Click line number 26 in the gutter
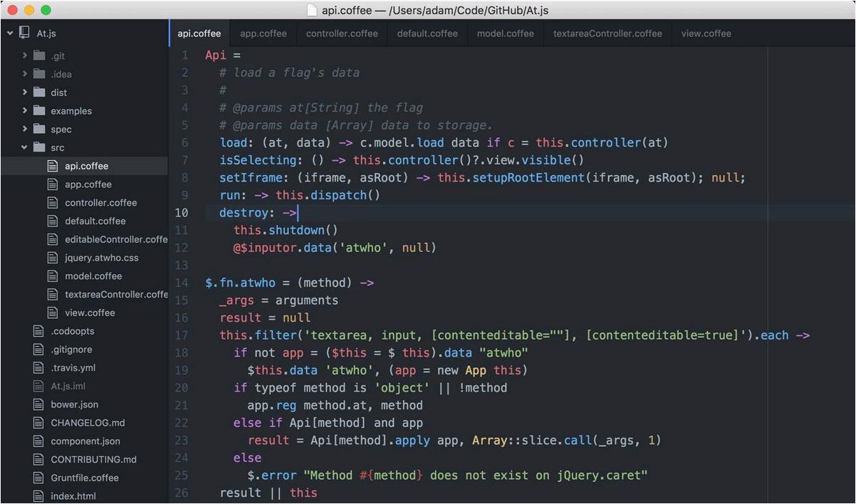Image resolution: width=856 pixels, height=504 pixels. (182, 493)
